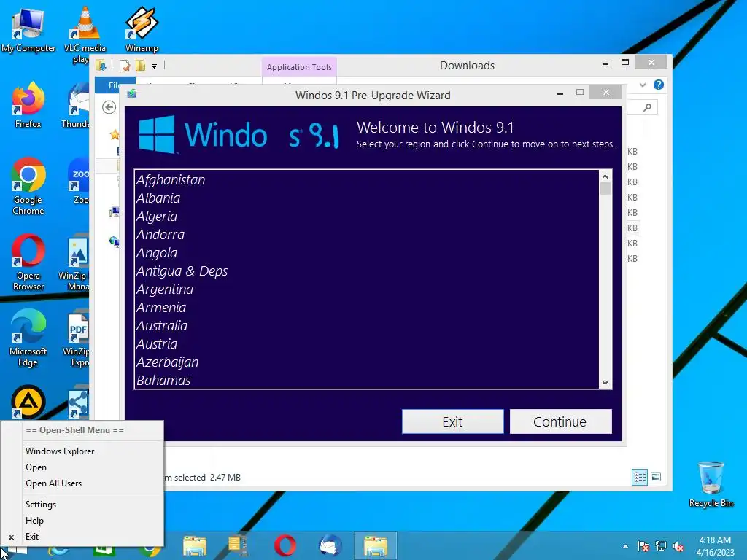Click the region list scroll down arrow

605,382
